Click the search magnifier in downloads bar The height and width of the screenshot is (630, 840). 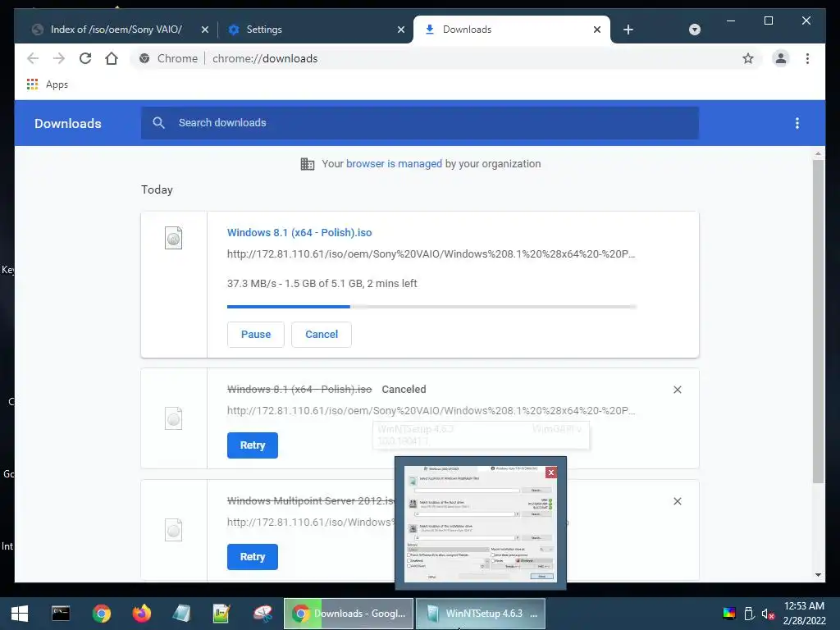click(x=158, y=123)
